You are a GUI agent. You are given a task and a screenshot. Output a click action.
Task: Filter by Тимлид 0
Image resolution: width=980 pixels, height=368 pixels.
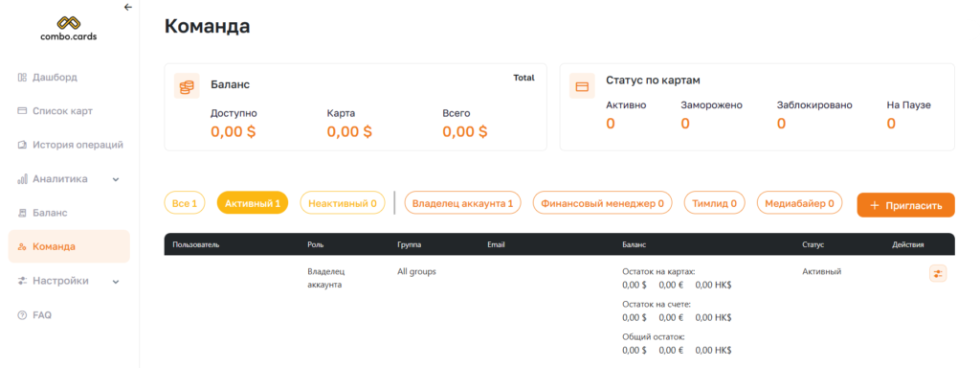click(x=714, y=203)
